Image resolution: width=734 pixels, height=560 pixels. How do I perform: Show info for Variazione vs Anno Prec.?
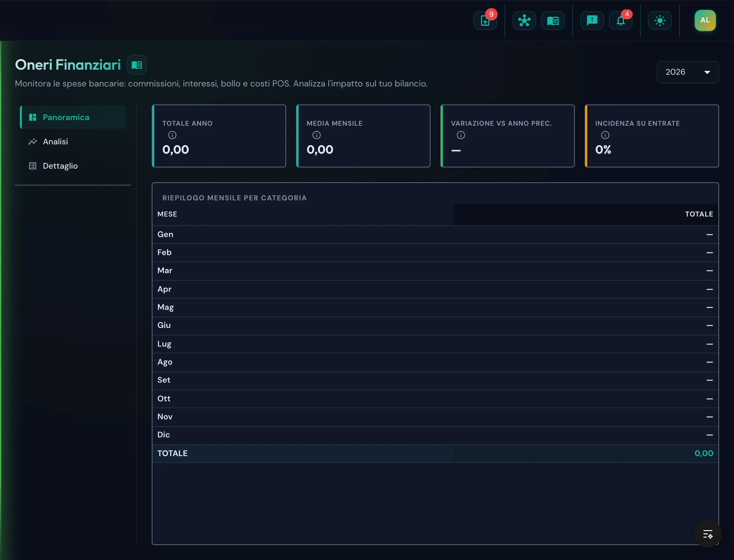pos(461,135)
